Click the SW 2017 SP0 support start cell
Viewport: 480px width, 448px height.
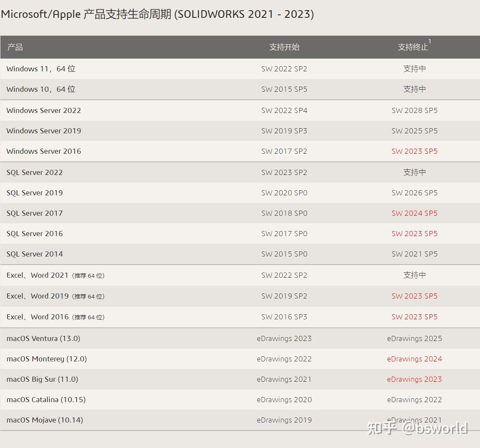pyautogui.click(x=284, y=234)
